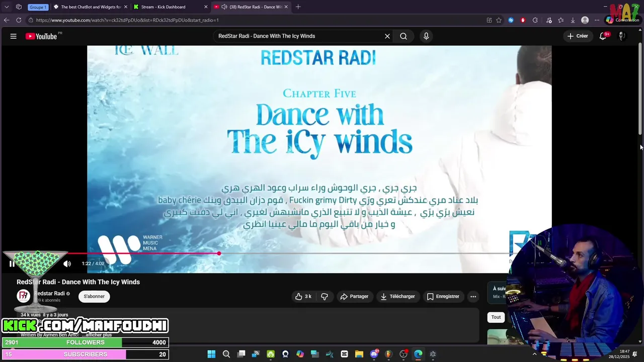Subscribe with the S'abonner button
Screen dimensions: 644x362
(94, 297)
